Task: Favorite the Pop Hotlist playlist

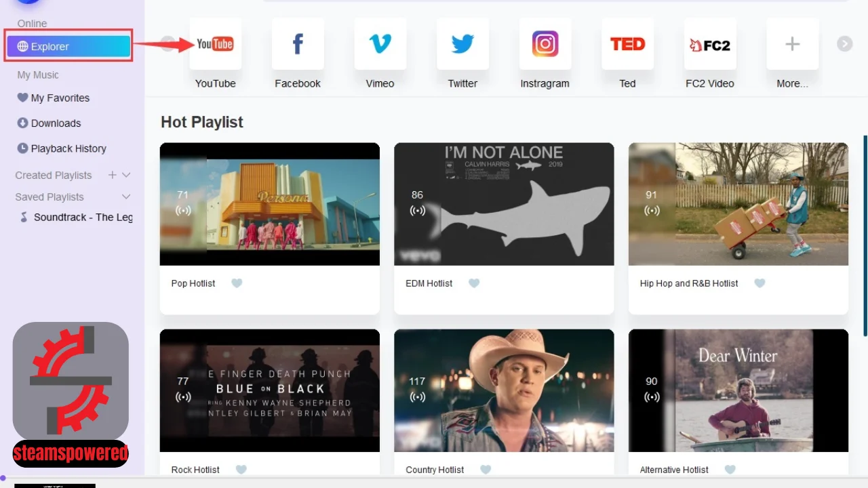Action: coord(237,283)
